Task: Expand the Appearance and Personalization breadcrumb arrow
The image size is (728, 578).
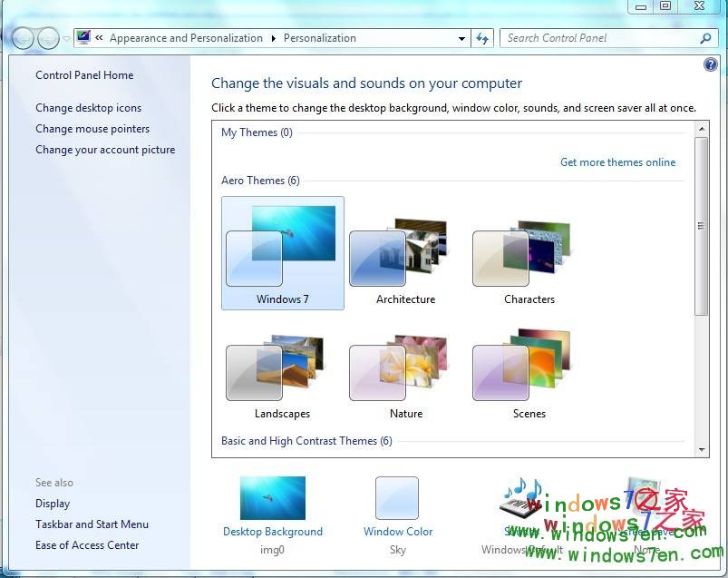Action: 271,38
